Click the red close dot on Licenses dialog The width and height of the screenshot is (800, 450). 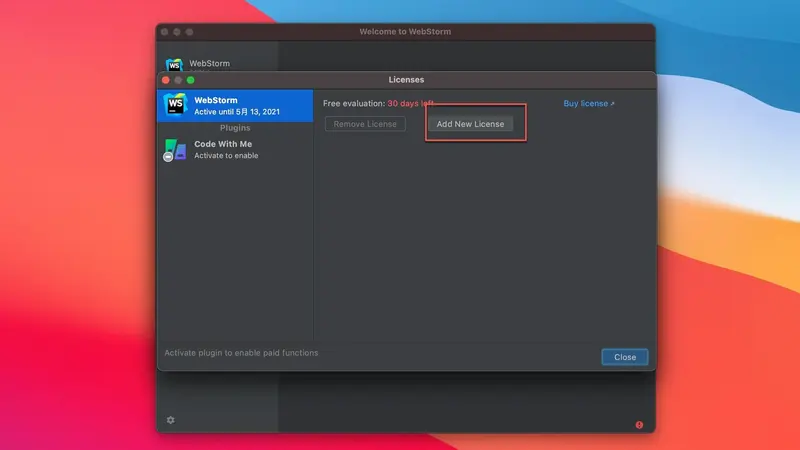click(x=166, y=80)
